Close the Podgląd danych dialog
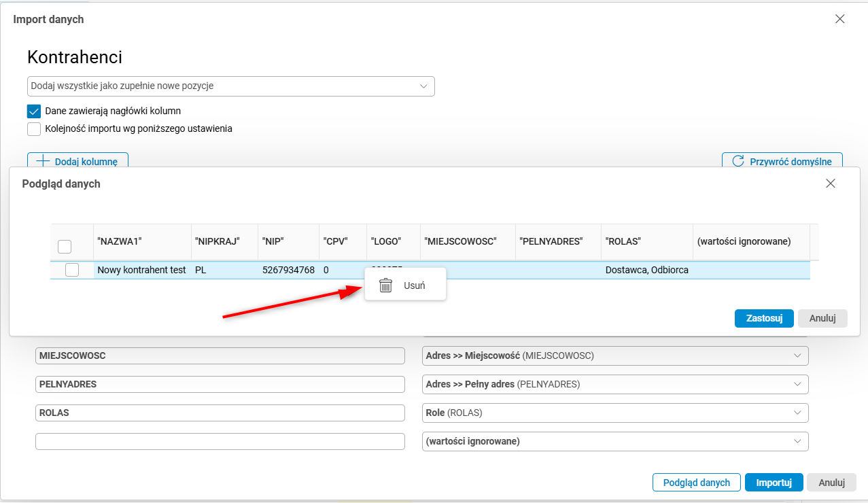Screen dimensions: 868x503 830,184
